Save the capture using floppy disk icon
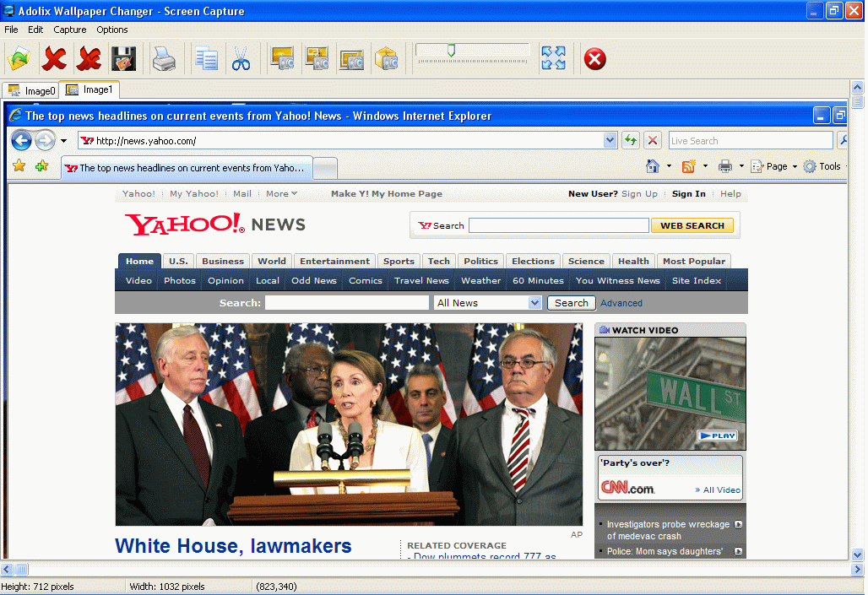This screenshot has width=868, height=595. pyautogui.click(x=123, y=58)
